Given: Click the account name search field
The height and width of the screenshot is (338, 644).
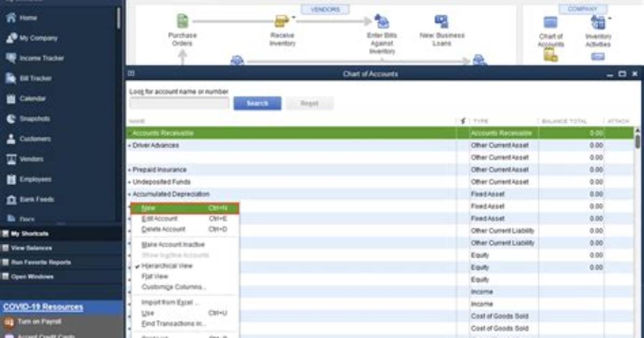Looking at the screenshot, I should click(179, 103).
